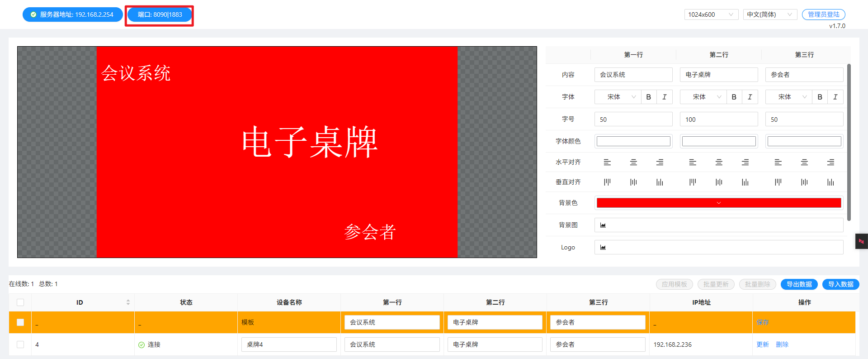Center-align first row text horizontally

(633, 162)
